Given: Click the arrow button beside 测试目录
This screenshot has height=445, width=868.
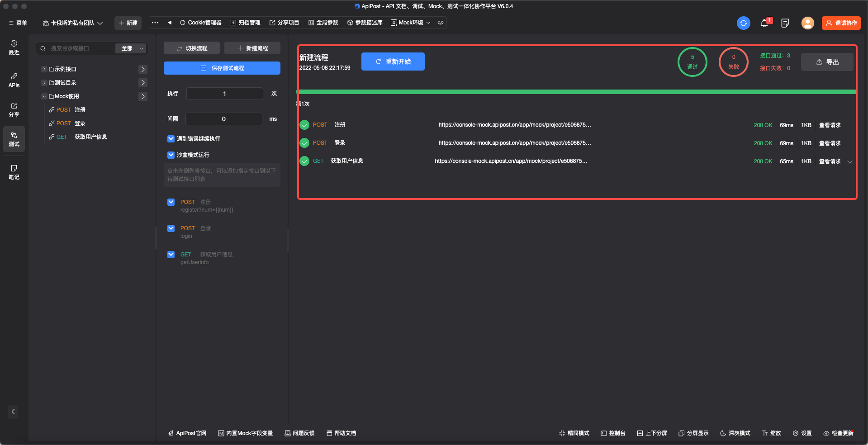Looking at the screenshot, I should pos(143,83).
